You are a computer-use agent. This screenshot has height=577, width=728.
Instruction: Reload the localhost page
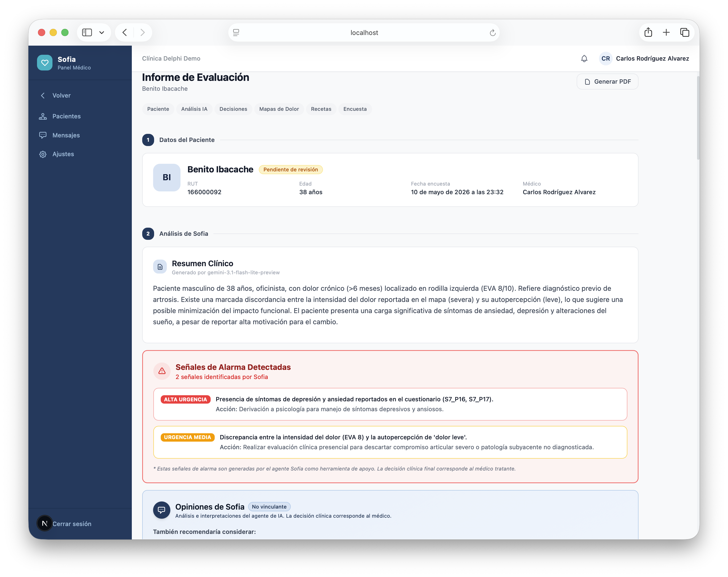point(492,33)
